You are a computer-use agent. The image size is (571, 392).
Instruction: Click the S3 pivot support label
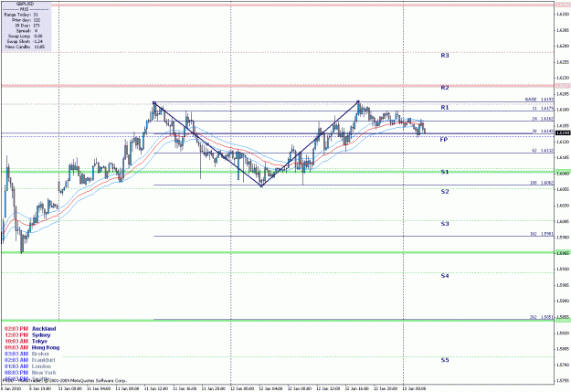point(445,224)
